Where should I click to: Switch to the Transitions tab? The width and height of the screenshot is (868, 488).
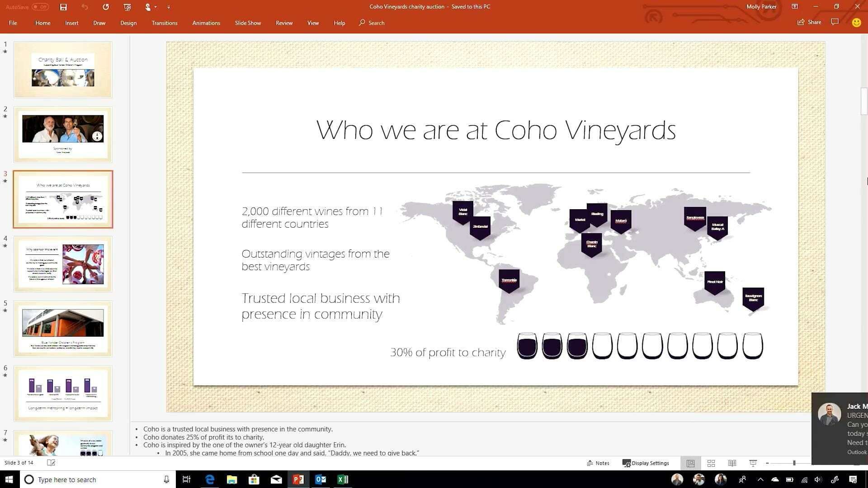[165, 23]
